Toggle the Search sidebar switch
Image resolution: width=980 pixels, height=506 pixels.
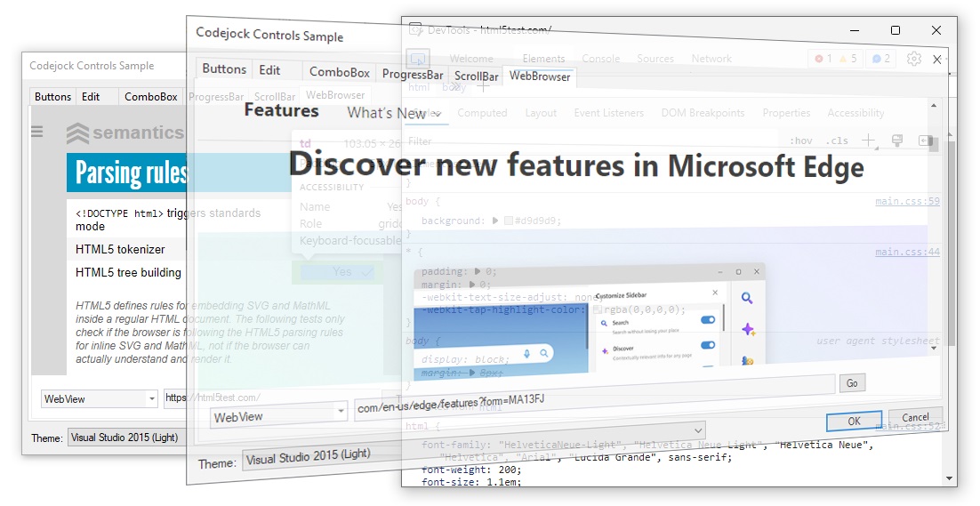pos(708,320)
